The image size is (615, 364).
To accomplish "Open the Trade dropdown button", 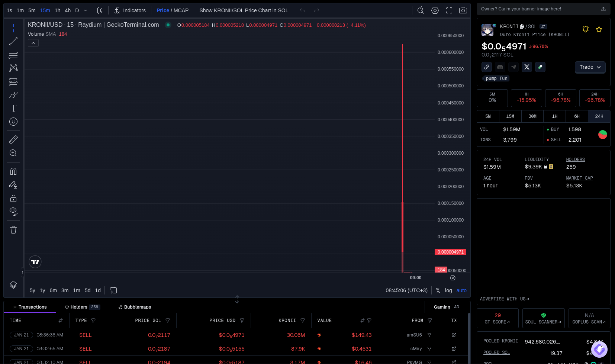I will click(x=590, y=67).
